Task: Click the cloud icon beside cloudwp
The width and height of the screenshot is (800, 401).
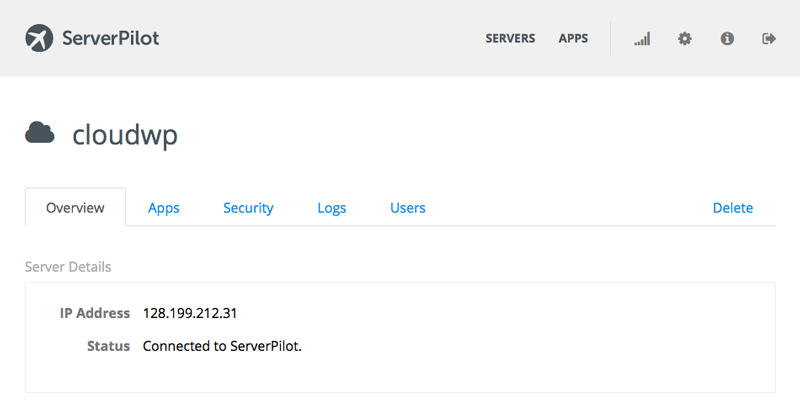Action: [x=40, y=133]
